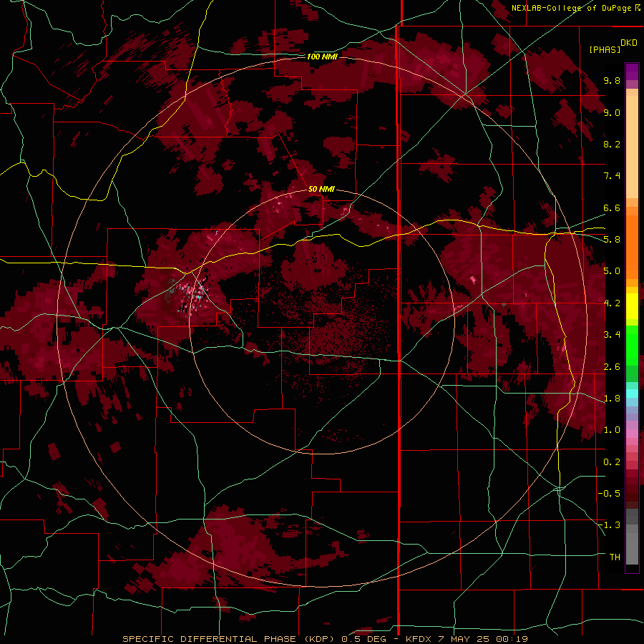Image resolution: width=644 pixels, height=644 pixels.
Task: Pick the bright green color bar segment
Action: click(632, 346)
